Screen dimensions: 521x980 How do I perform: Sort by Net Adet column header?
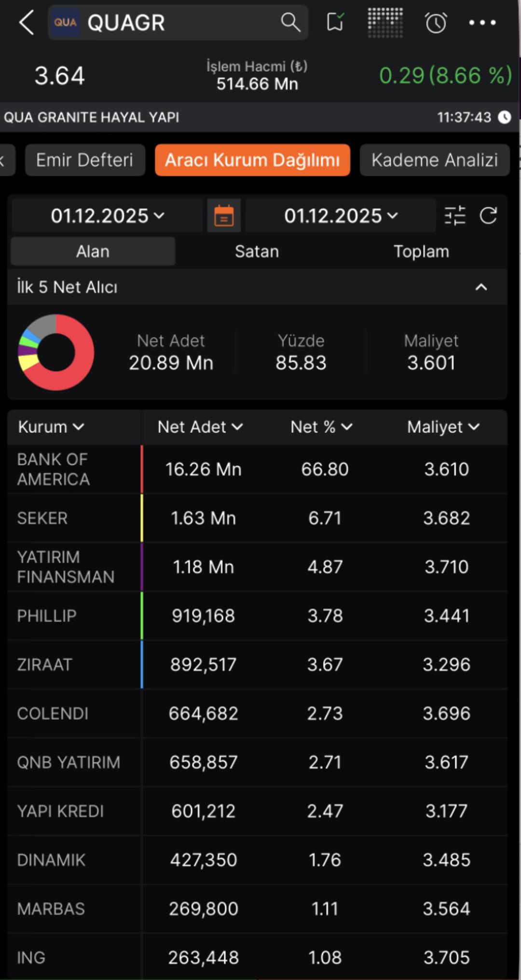pyautogui.click(x=200, y=427)
